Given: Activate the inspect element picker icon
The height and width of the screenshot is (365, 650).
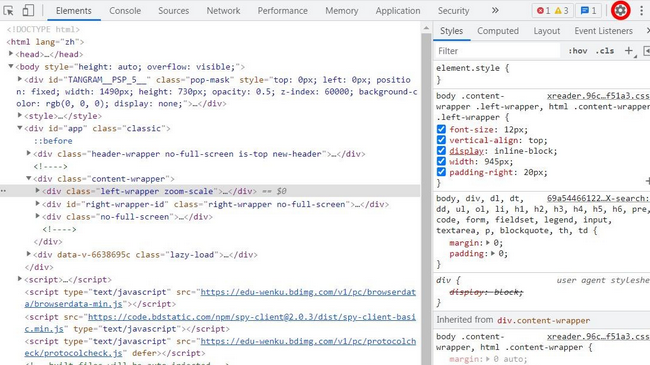Looking at the screenshot, I should (x=8, y=10).
